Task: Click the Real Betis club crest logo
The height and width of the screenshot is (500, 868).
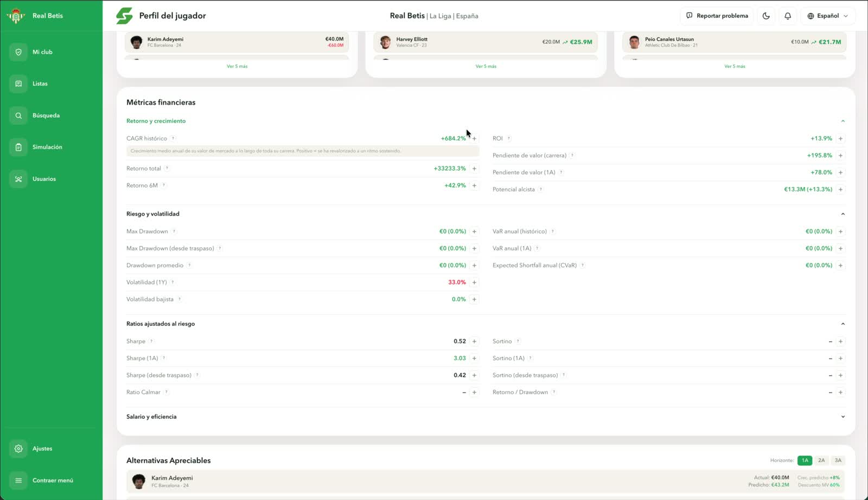Action: pos(16,16)
